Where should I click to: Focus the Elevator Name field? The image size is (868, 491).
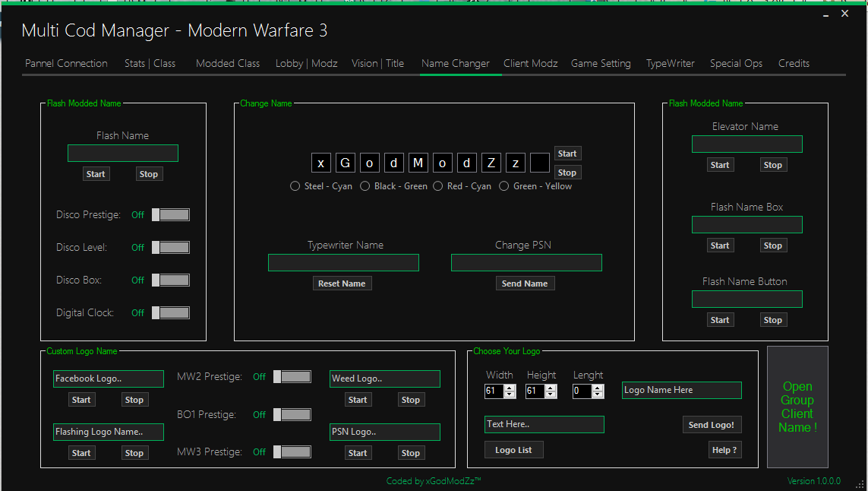click(x=746, y=144)
